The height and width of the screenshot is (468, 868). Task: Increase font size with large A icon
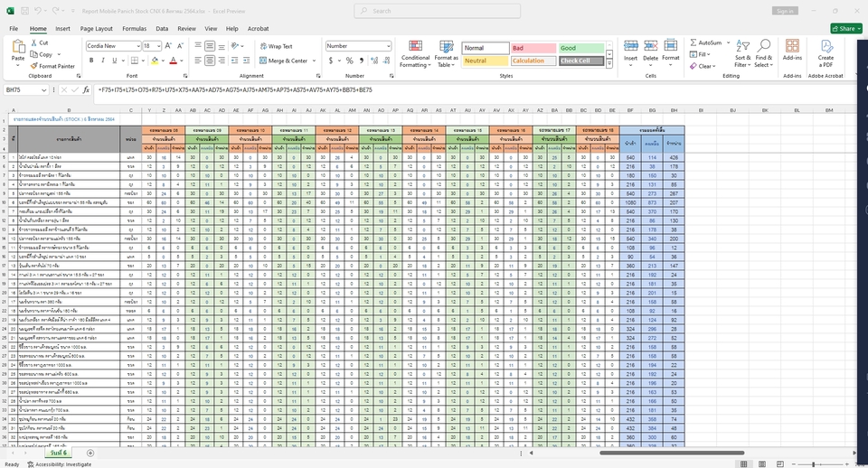tap(168, 46)
